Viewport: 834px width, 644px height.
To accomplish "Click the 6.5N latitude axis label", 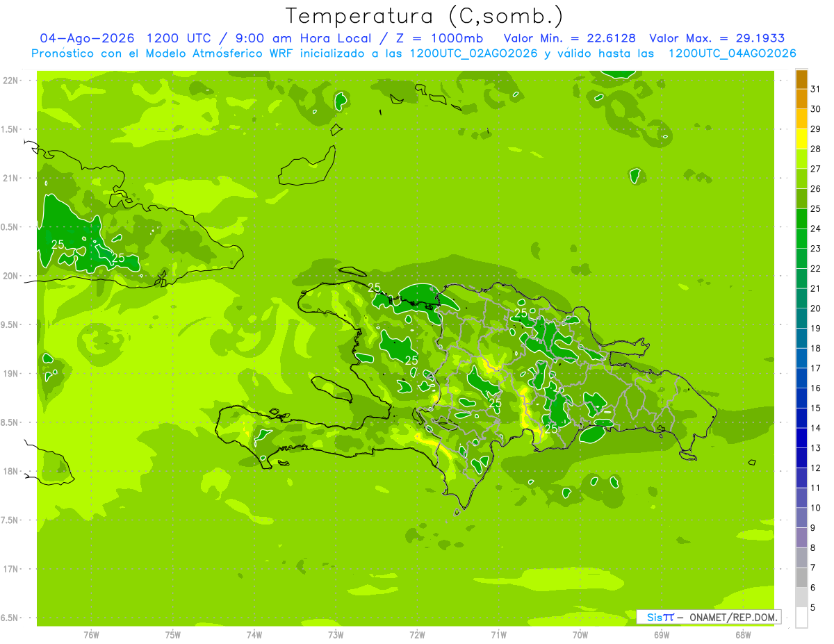I will (x=9, y=618).
